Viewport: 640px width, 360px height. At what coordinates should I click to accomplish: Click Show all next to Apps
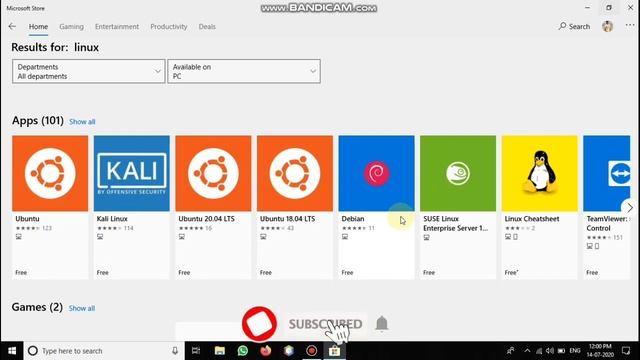tap(82, 122)
